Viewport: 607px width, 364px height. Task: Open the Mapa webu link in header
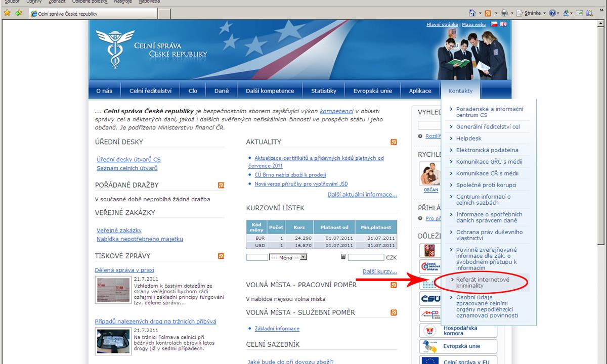point(473,24)
